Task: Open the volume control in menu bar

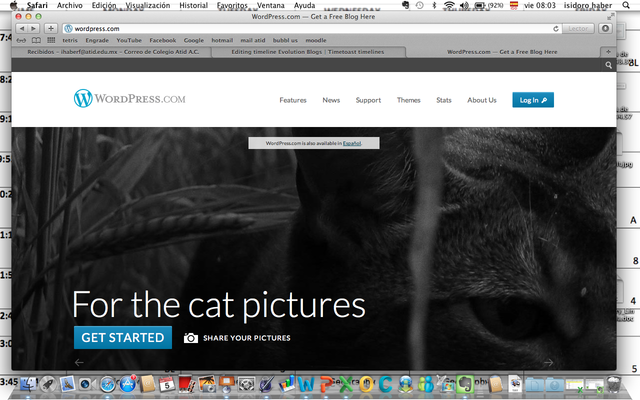Action: coord(464,5)
